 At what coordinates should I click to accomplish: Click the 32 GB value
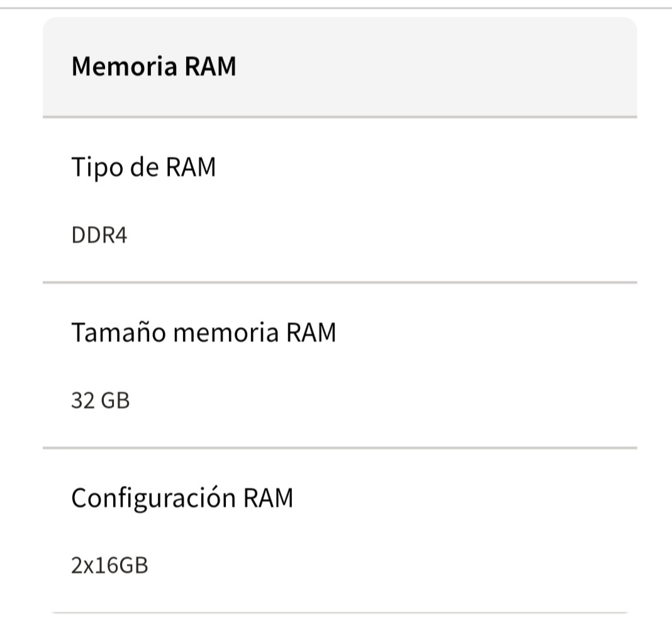click(101, 400)
